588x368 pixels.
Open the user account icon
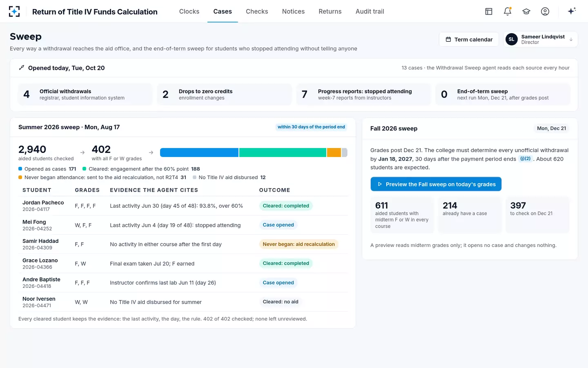[x=545, y=11]
